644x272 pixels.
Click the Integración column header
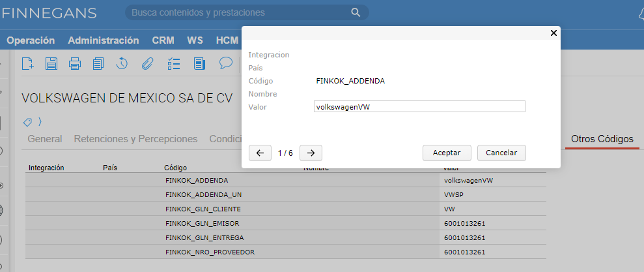point(46,168)
